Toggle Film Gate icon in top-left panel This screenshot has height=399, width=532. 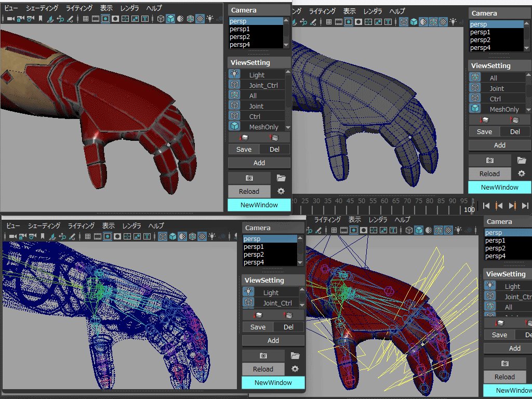point(96,19)
